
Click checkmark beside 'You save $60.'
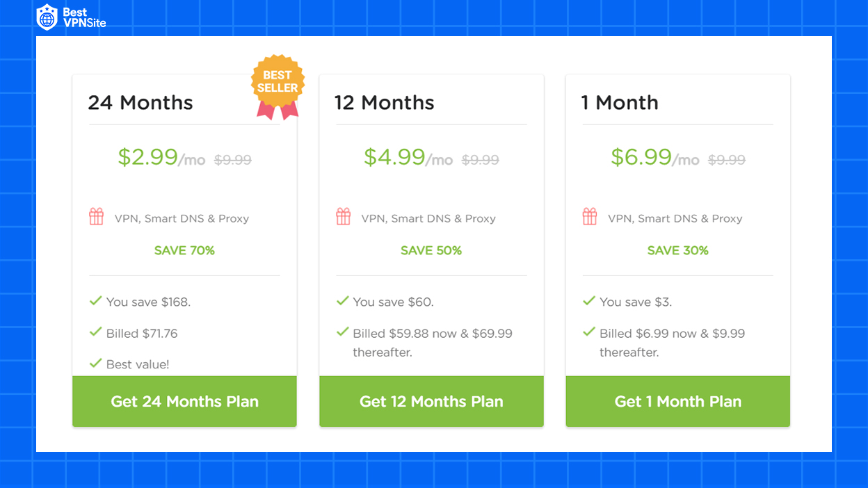tap(342, 301)
